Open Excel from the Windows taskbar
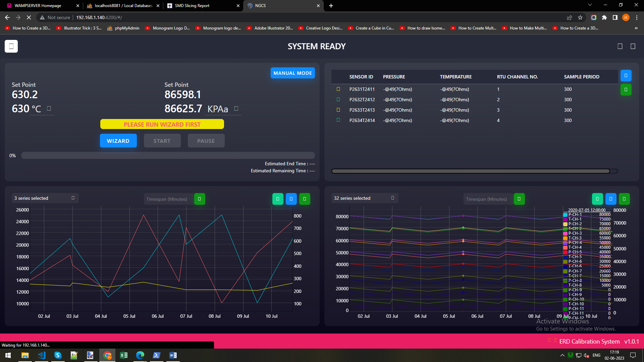Screen dimensions: 644x362 tap(124, 355)
